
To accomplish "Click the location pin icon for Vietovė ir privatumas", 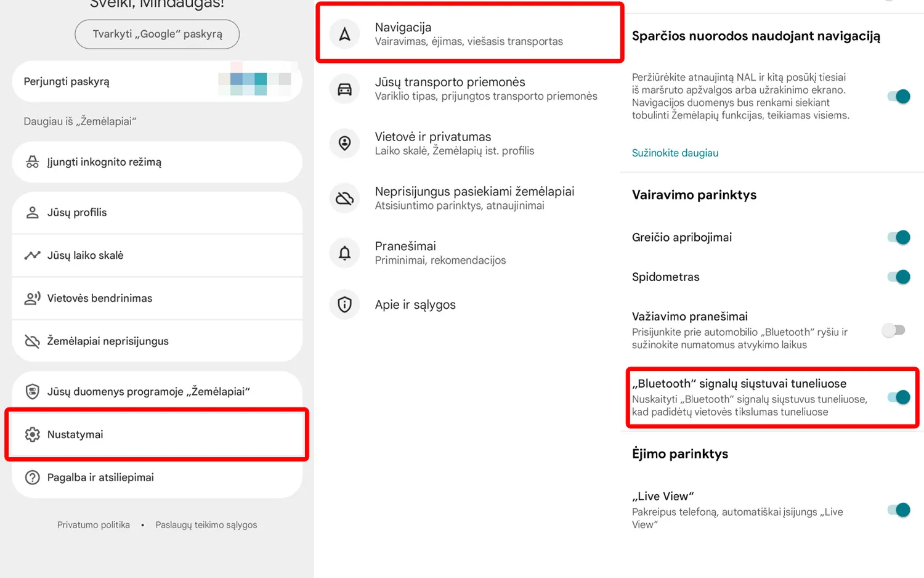I will pos(344,144).
